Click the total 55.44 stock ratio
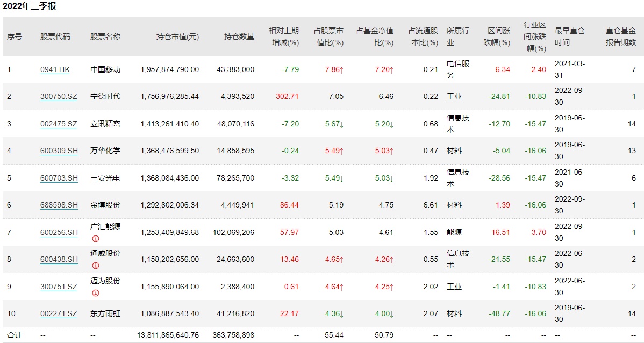The width and height of the screenshot is (644, 343). [x=334, y=335]
